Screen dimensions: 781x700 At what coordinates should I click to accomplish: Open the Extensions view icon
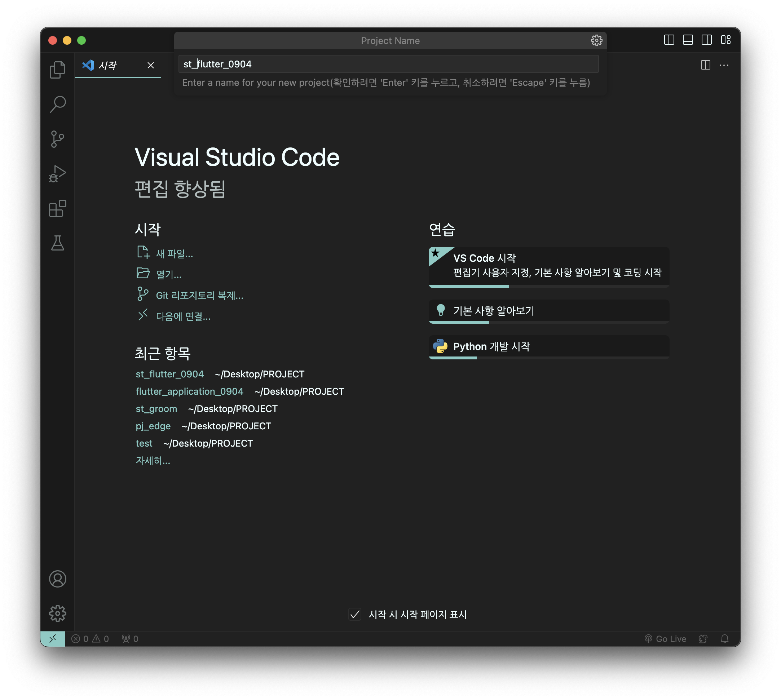(x=57, y=208)
